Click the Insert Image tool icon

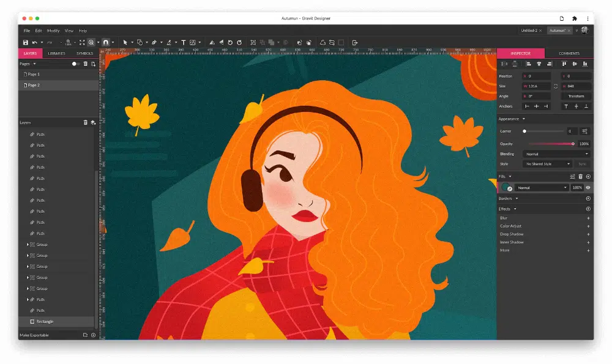pos(192,42)
